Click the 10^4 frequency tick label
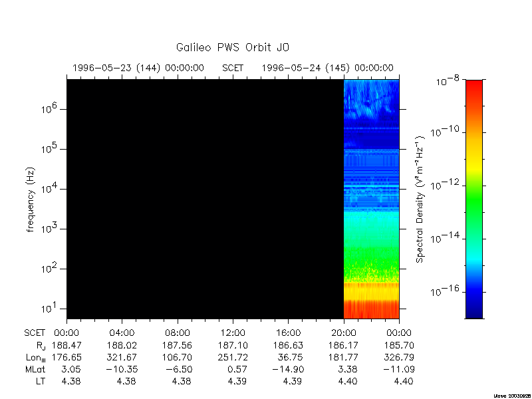This screenshot has height=399, width=532. [49, 188]
